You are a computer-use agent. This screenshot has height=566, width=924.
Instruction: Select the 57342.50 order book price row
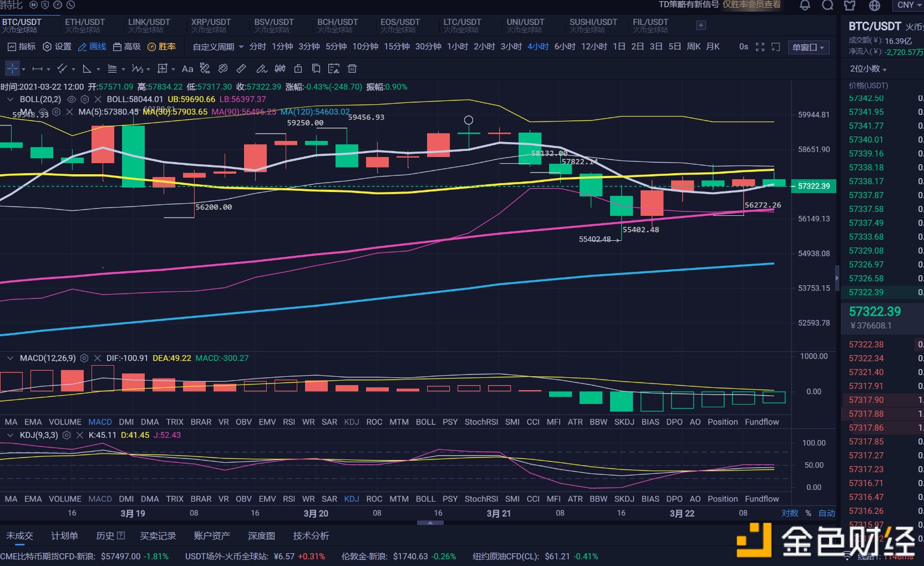point(866,98)
